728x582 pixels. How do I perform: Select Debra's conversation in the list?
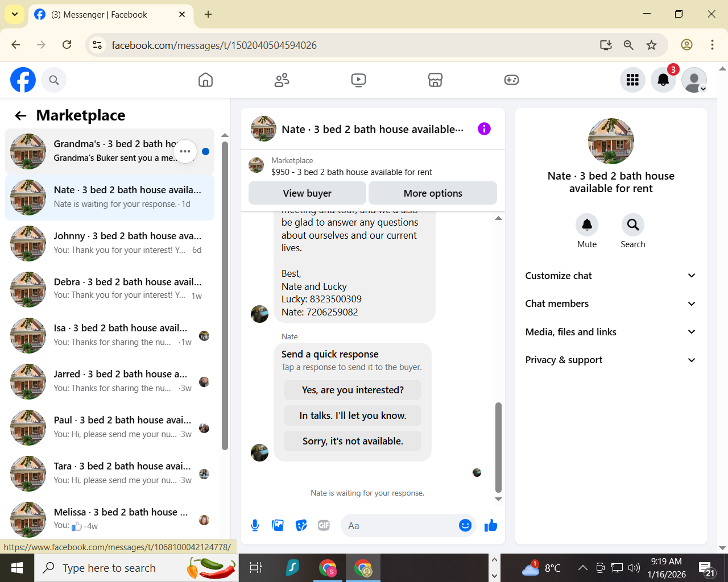110,289
